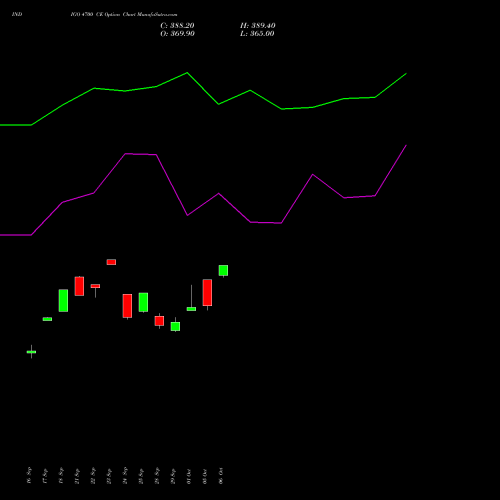Click the '28 Sep' date label

tap(157, 475)
